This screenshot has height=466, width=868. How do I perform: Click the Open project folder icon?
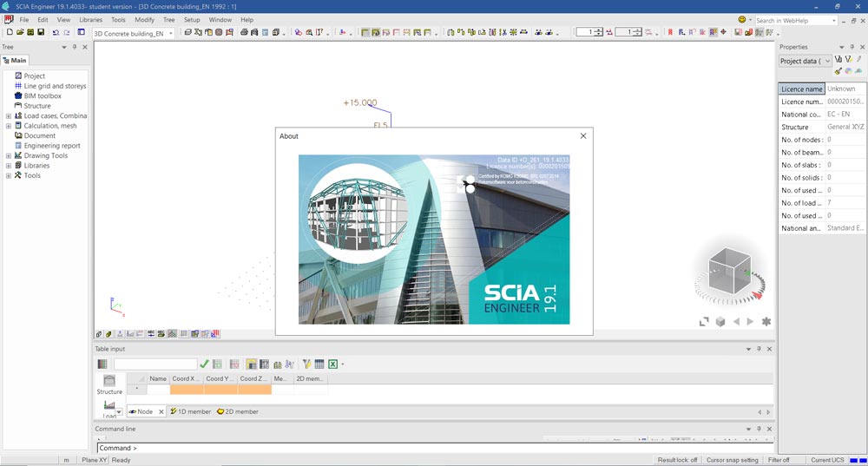coord(20,33)
